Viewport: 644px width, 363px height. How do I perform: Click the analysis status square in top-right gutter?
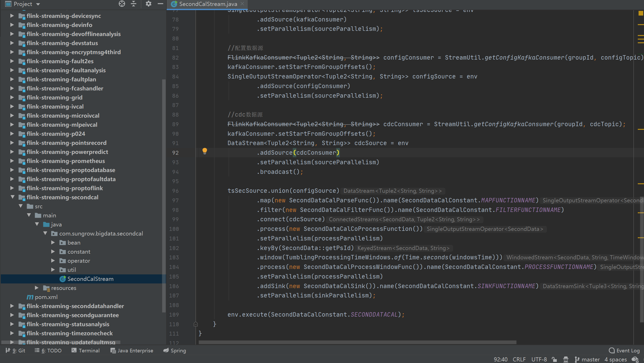tap(641, 13)
